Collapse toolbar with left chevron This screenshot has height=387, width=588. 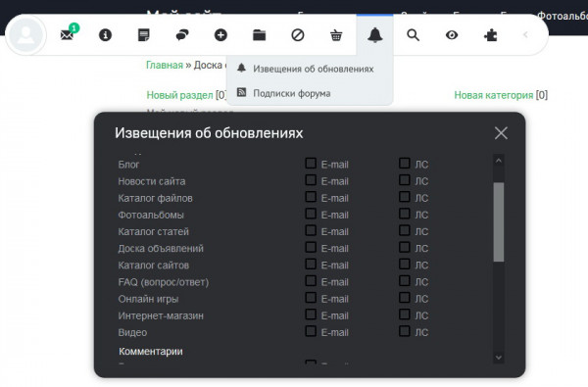525,35
